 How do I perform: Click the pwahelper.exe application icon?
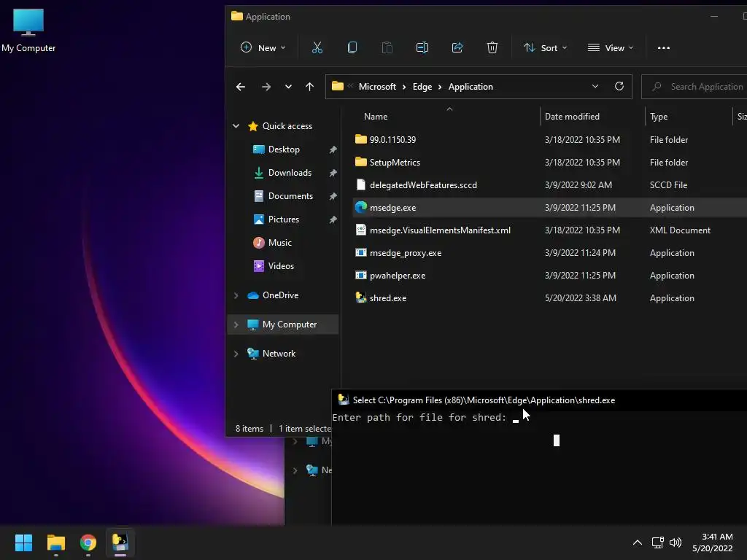click(360, 275)
